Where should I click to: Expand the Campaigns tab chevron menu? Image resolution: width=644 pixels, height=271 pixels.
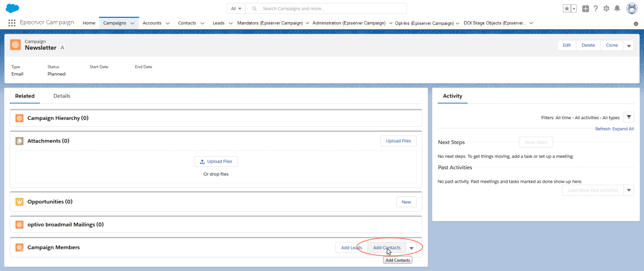click(132, 23)
